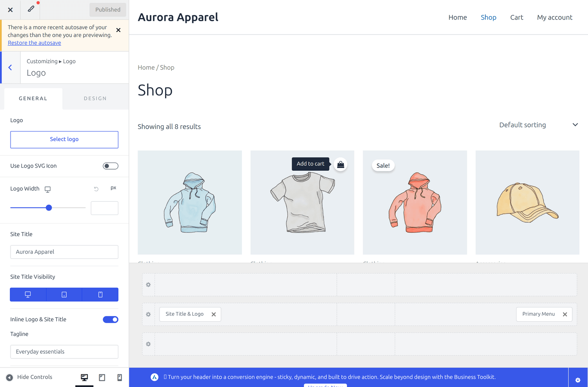Screen dimensions: 588x387
Task: Go back from the Logo panel
Action: point(10,68)
